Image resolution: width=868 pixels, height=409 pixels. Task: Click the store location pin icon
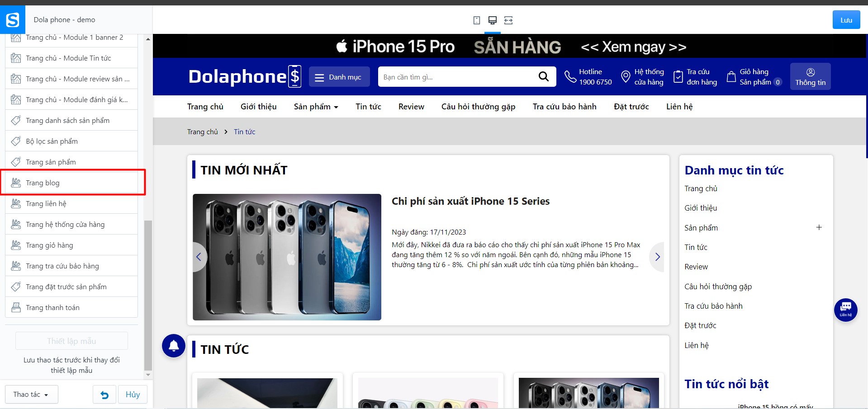tap(626, 77)
